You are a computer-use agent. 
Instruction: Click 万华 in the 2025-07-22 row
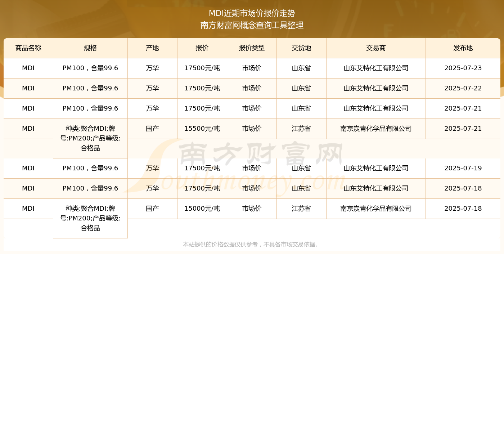[153, 88]
